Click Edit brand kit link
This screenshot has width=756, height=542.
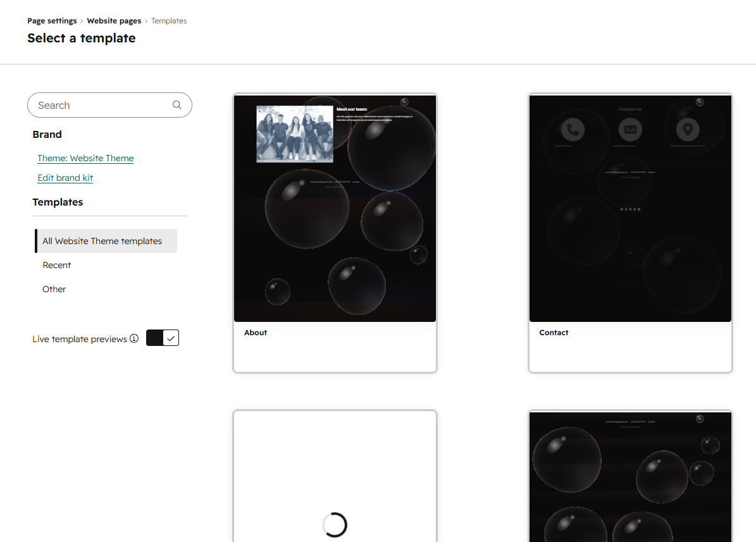(65, 178)
